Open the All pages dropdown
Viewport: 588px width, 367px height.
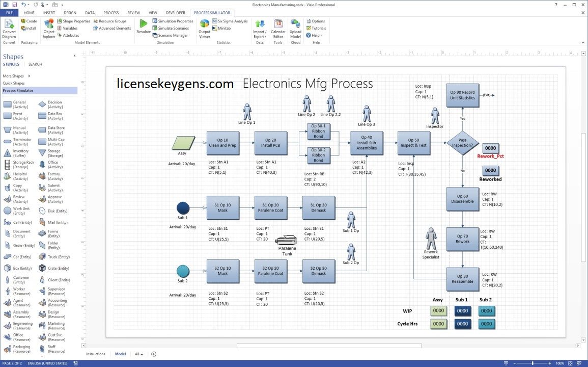point(139,354)
